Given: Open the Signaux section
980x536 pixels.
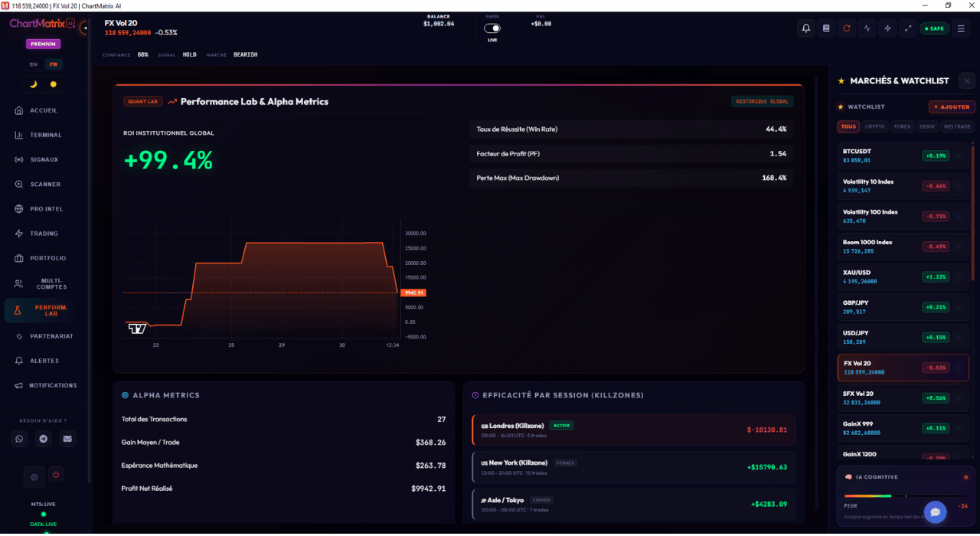Looking at the screenshot, I should 44,159.
